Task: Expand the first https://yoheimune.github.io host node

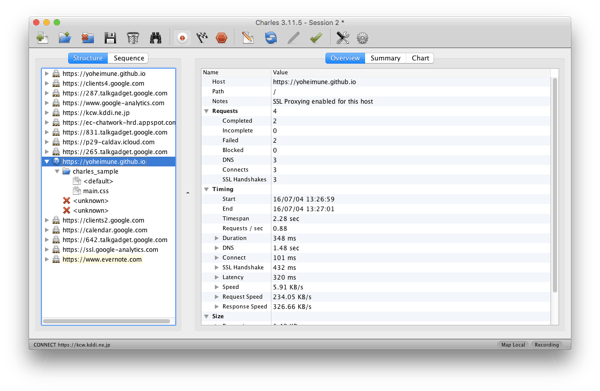Action: click(x=47, y=73)
